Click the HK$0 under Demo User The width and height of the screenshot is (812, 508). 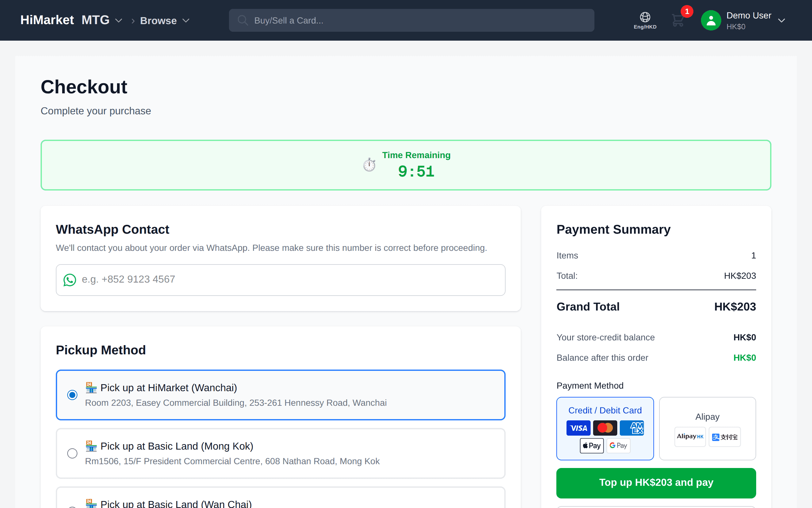[x=736, y=27]
